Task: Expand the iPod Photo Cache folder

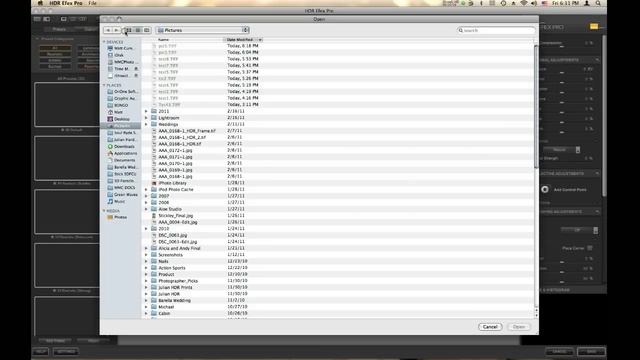Action: coord(146,189)
